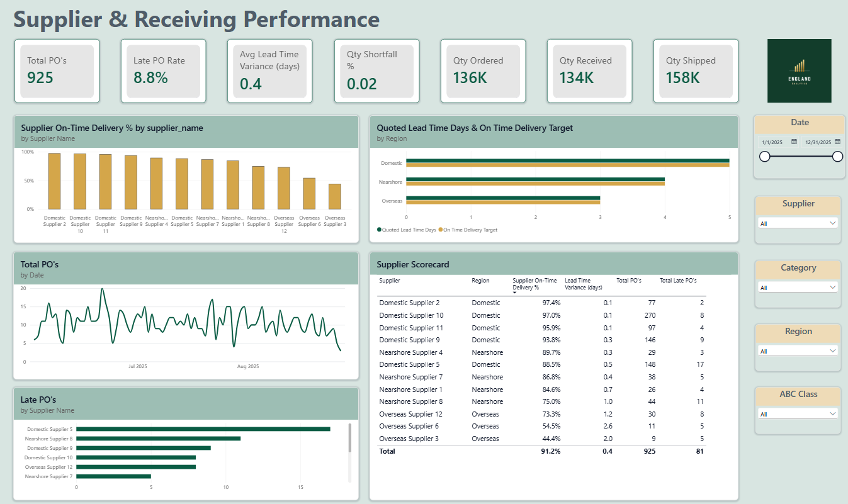The image size is (848, 504).
Task: Click the left handle of the Date slider
Action: pos(765,157)
